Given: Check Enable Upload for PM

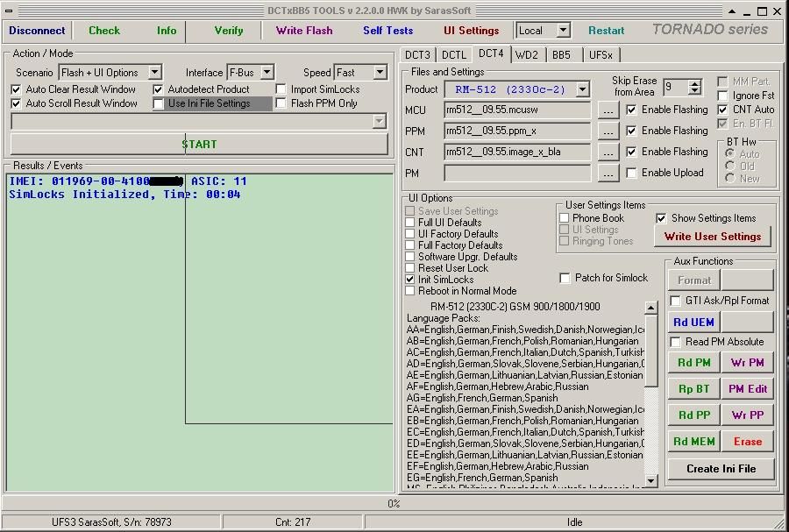Looking at the screenshot, I should pos(631,173).
